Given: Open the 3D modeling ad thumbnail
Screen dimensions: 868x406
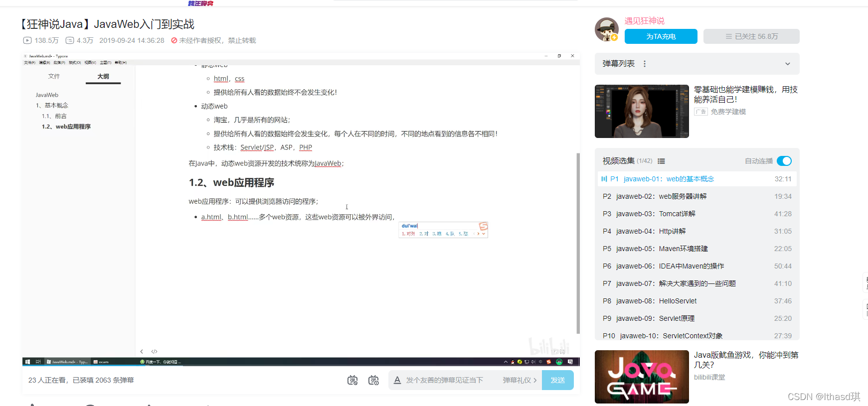Looking at the screenshot, I should [x=642, y=111].
